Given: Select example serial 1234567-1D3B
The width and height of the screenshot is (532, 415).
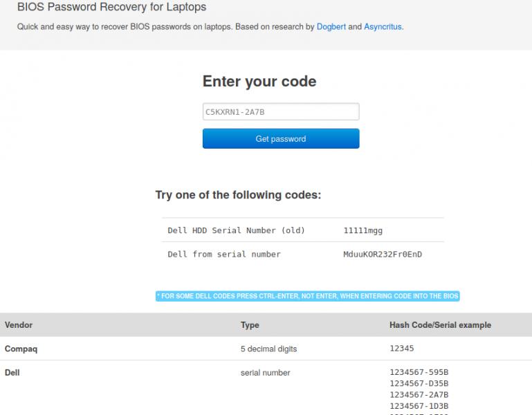Looking at the screenshot, I should click(x=419, y=406).
